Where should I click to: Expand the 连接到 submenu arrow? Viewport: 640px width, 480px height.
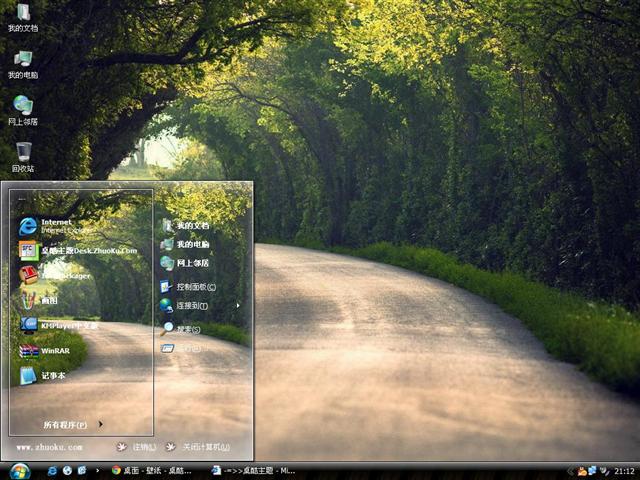pyautogui.click(x=238, y=305)
